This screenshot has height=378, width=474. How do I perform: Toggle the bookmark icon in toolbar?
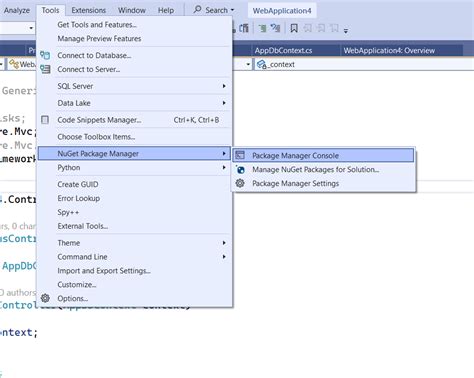click(x=294, y=28)
